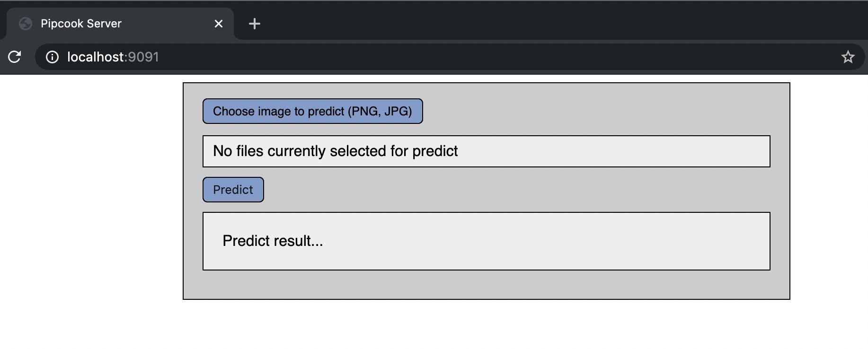868x349 pixels.
Task: Click gray space right of Choose image button
Action: tap(592, 111)
